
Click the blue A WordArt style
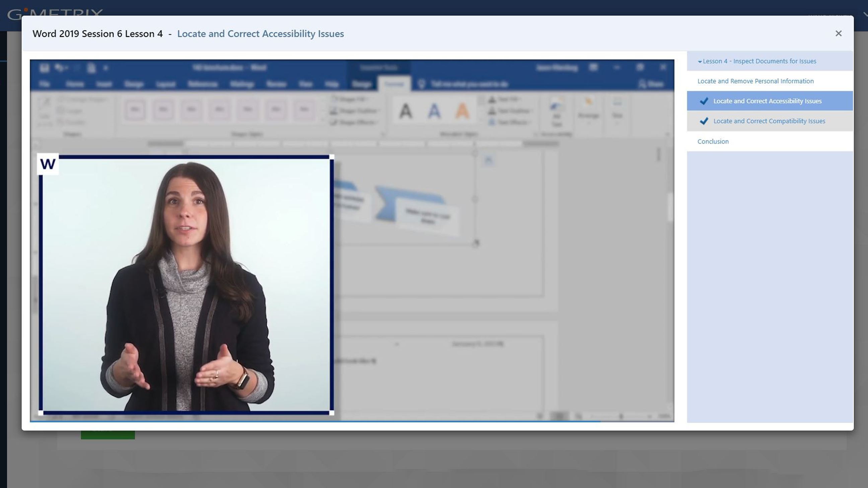(434, 111)
